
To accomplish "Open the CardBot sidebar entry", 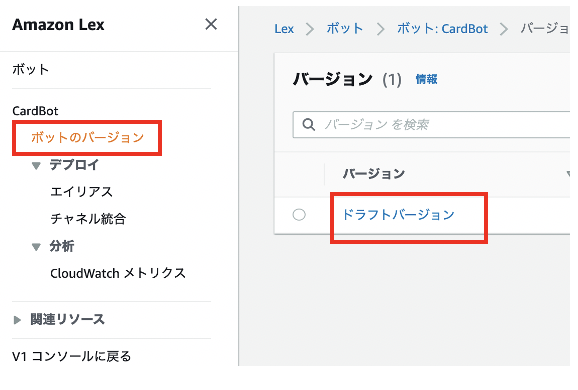I will click(35, 111).
